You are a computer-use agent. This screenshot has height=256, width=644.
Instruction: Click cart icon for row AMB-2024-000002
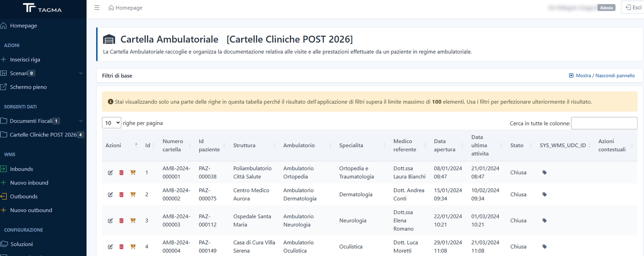(x=133, y=194)
